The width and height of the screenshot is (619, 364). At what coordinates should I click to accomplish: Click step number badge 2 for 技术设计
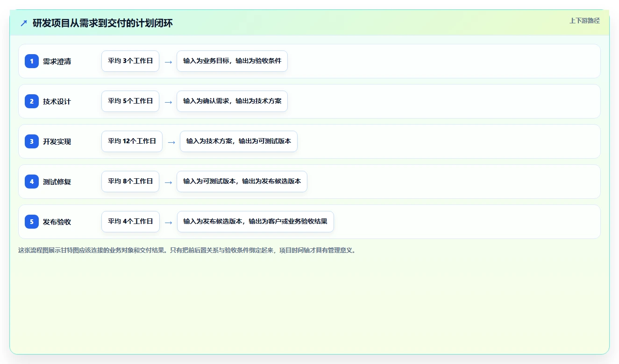[32, 101]
